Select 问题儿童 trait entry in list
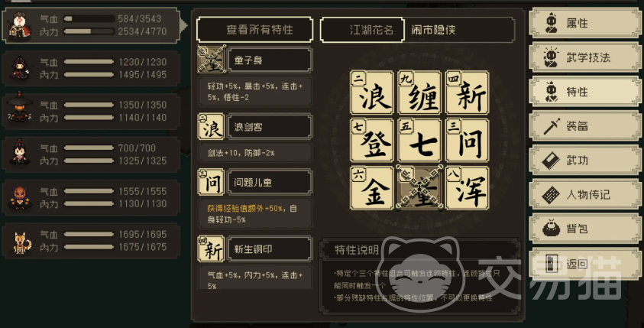The height and width of the screenshot is (328, 644). [270, 182]
